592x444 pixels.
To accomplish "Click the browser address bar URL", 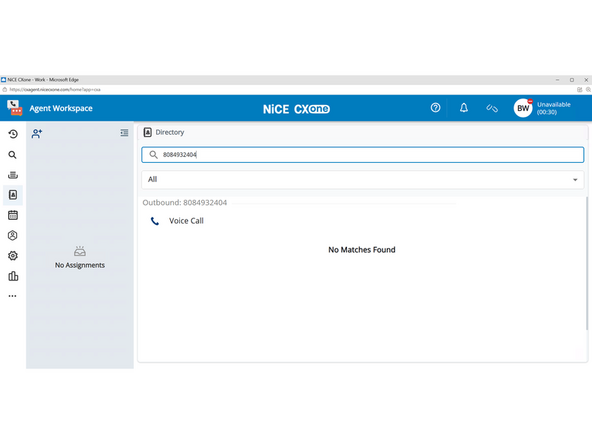I will tap(55, 90).
